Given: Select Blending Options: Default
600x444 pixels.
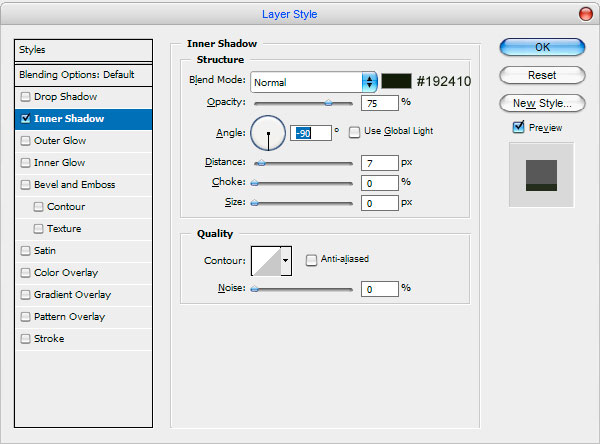Looking at the screenshot, I should click(83, 75).
